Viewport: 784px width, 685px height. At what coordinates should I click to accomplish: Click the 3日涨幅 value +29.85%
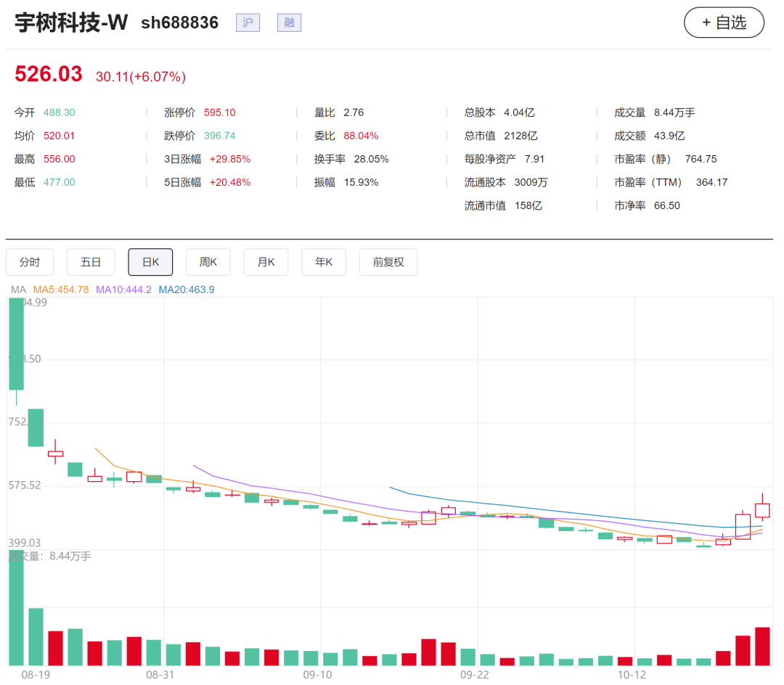[230, 159]
